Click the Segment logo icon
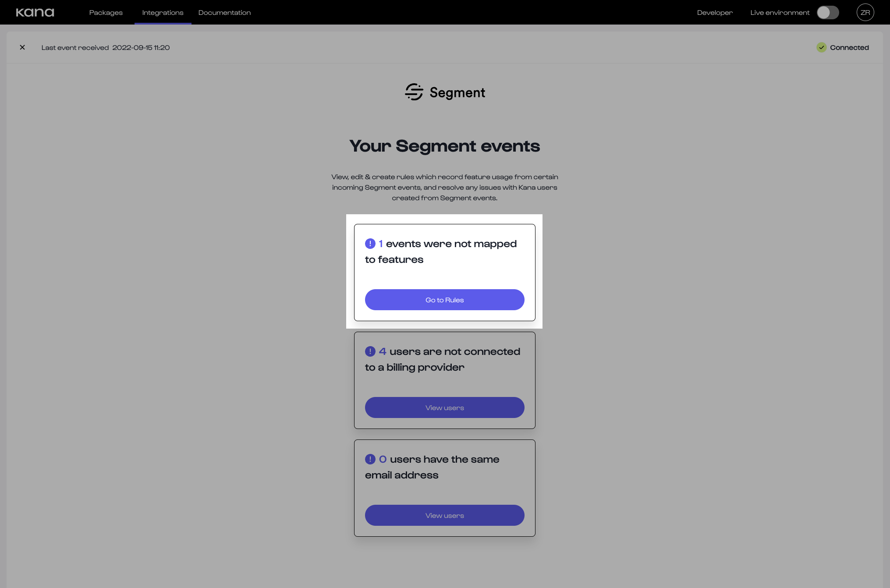This screenshot has width=890, height=588. pyautogui.click(x=414, y=92)
